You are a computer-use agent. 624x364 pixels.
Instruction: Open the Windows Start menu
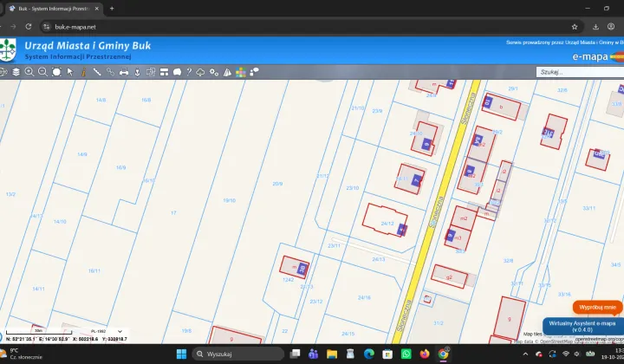click(181, 354)
